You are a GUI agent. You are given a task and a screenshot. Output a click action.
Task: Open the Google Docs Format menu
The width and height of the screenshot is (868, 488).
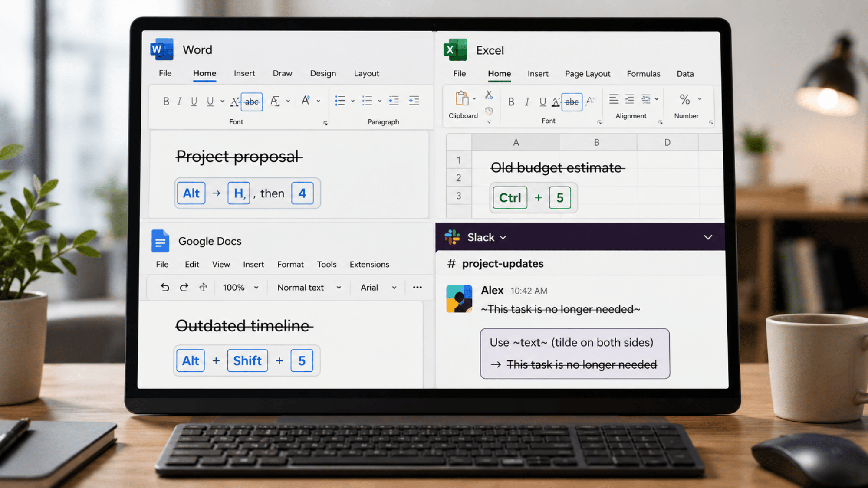click(x=290, y=264)
